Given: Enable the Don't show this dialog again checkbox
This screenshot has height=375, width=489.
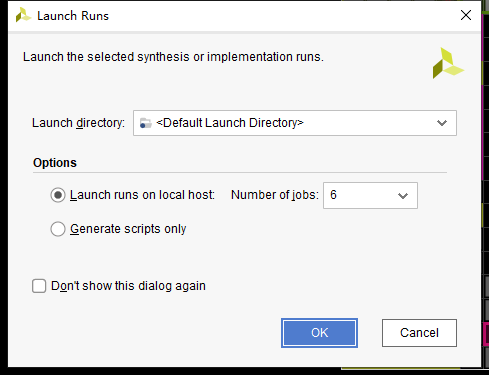Looking at the screenshot, I should click(39, 286).
